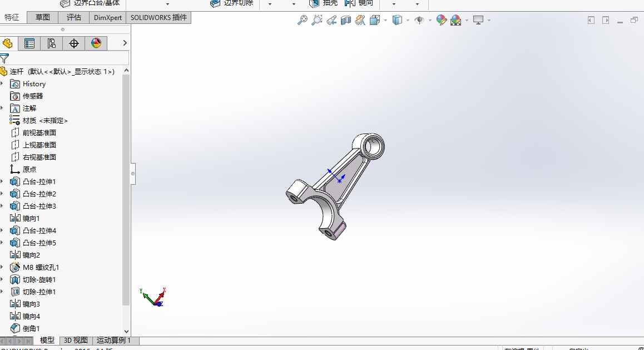Screen dimensions: 644x350
Task: Switch to the 3D 视图 bottom tab
Action: pyautogui.click(x=76, y=341)
